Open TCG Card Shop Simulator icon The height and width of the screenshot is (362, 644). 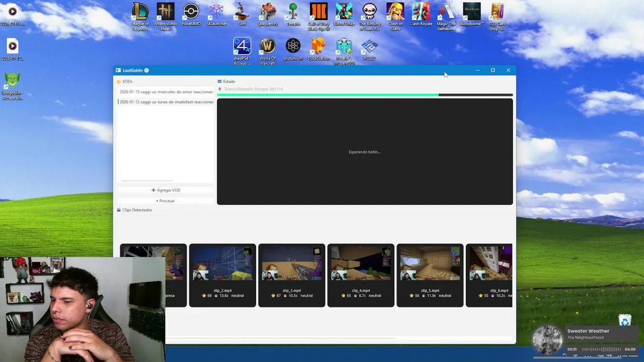[497, 17]
